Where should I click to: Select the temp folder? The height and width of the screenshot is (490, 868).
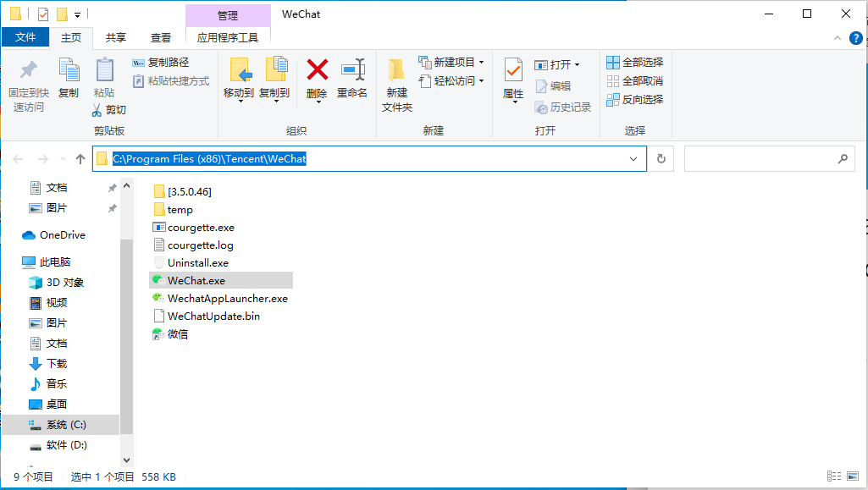[x=174, y=210]
